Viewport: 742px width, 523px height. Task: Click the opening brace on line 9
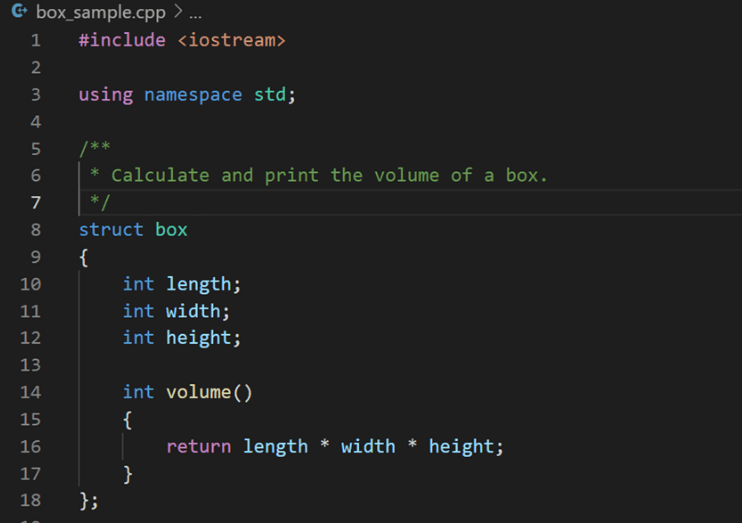point(84,258)
